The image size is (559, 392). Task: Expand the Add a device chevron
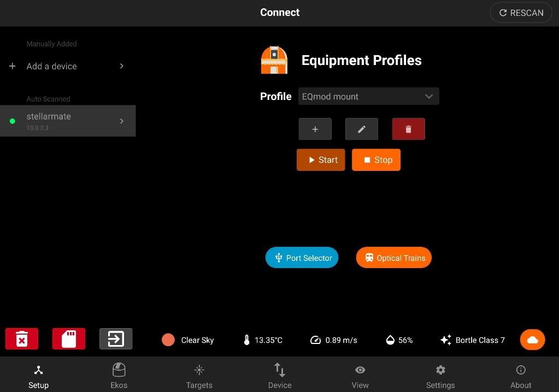(121, 66)
